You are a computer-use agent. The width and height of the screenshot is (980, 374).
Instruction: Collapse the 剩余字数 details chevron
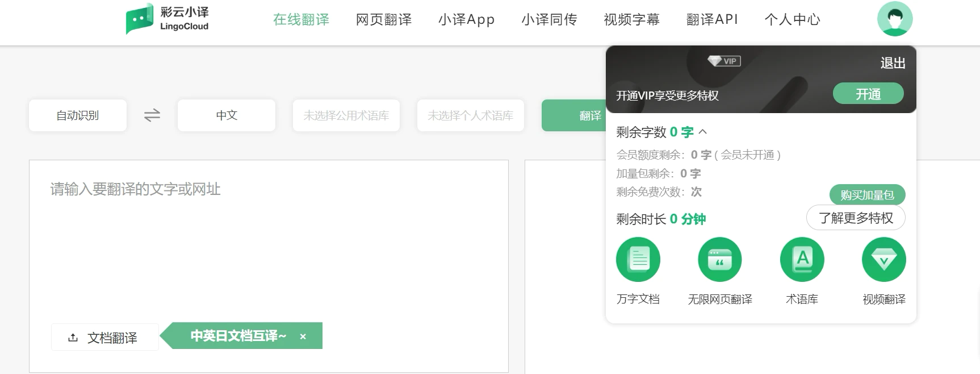coord(703,132)
